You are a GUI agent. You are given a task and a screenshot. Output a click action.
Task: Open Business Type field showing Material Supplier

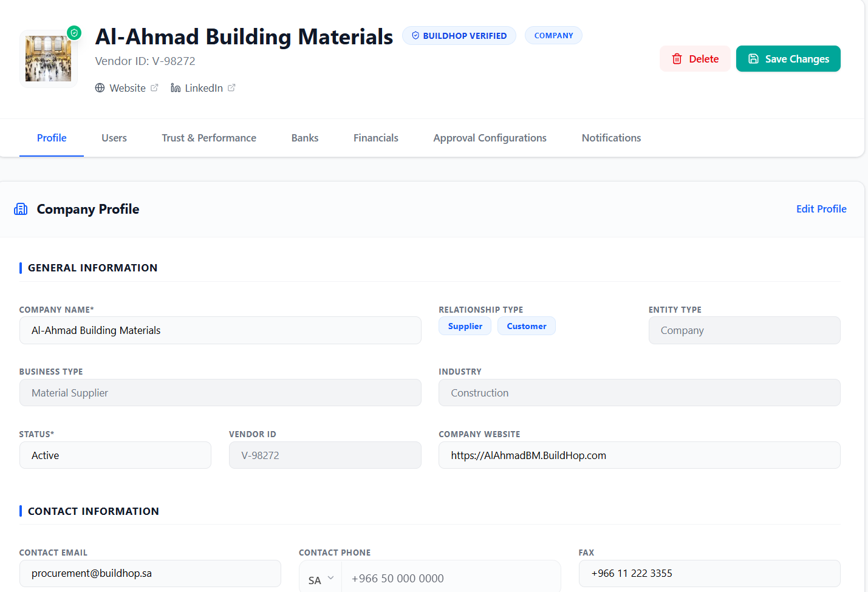click(220, 393)
